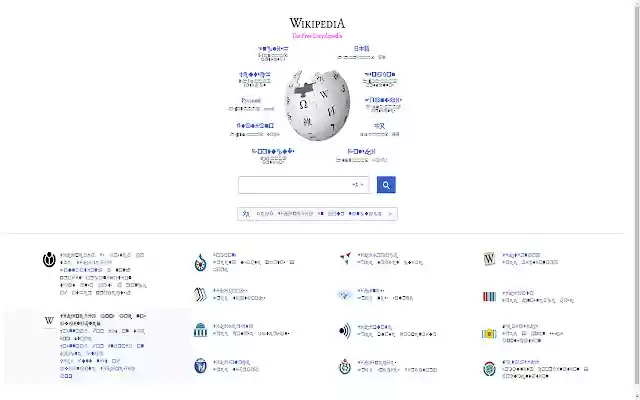The width and height of the screenshot is (640, 400).
Task: Click the Wikipedia app W icon
Action: coord(49,321)
